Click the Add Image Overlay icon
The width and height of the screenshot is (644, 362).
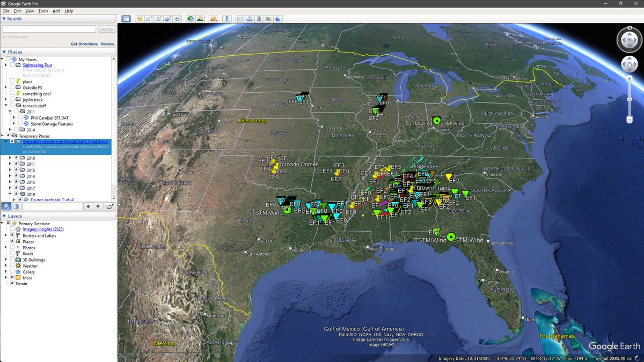click(x=168, y=19)
